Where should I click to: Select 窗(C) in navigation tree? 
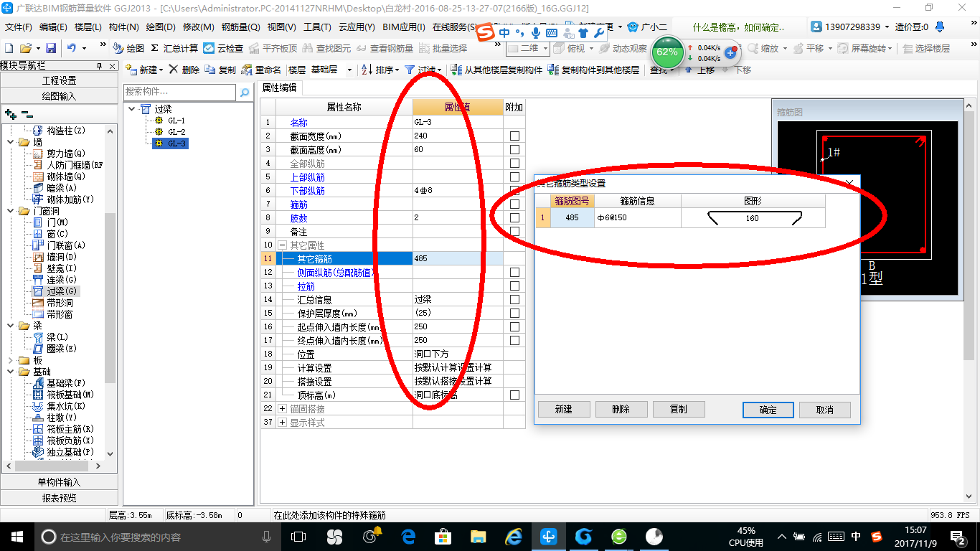click(57, 234)
